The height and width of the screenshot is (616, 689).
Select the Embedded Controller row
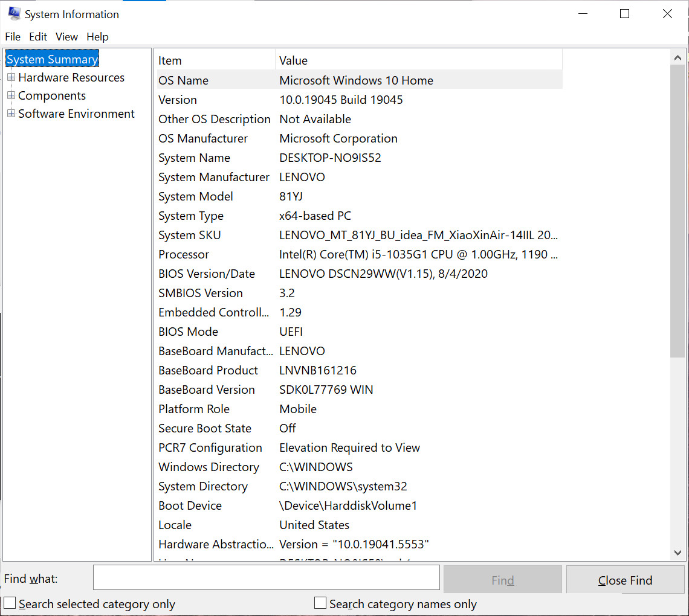point(360,312)
